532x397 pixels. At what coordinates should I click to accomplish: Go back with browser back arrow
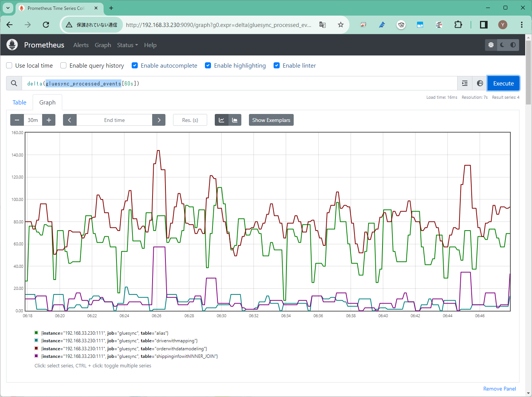[x=9, y=25]
